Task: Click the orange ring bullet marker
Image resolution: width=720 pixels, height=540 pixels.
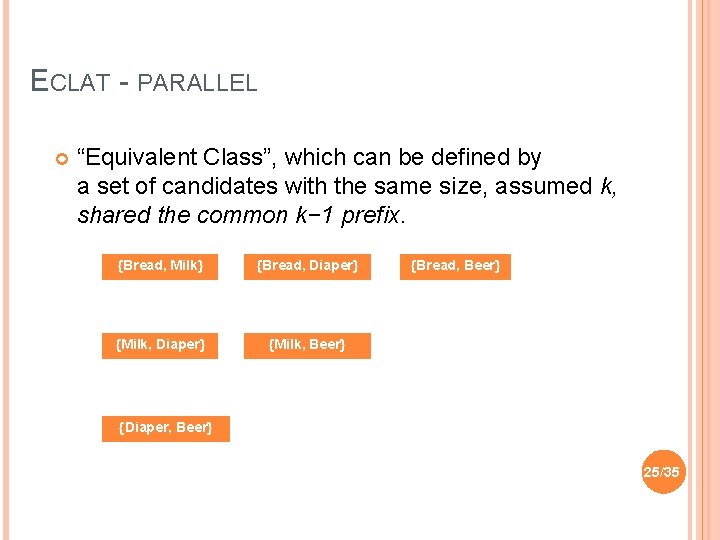Action: point(57,160)
